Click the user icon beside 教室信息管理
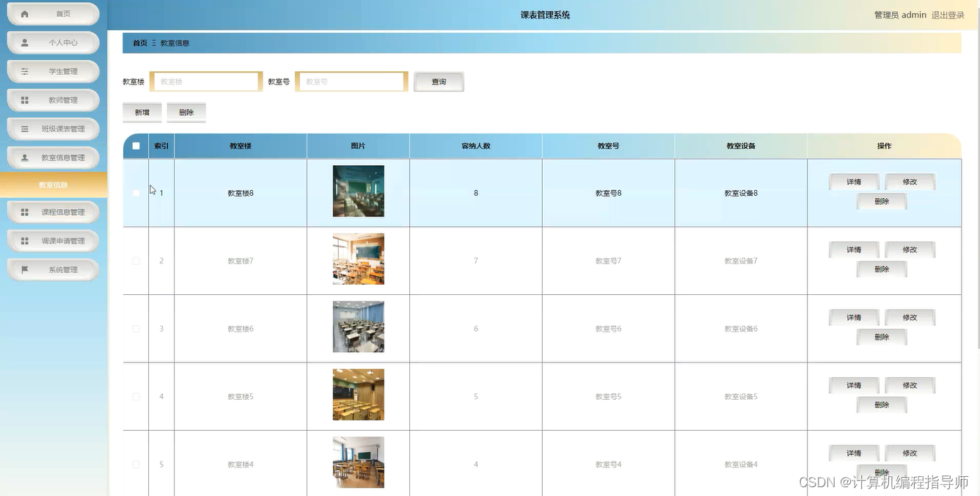This screenshot has width=980, height=496. pyautogui.click(x=25, y=158)
